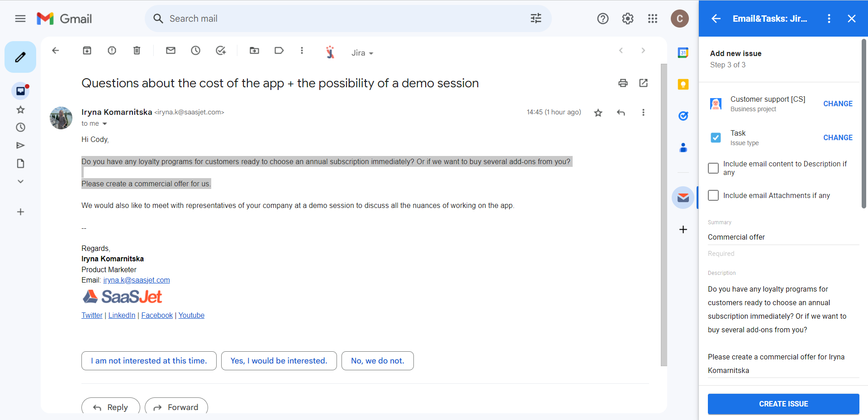Toggle the Task issue type checkbox icon
The width and height of the screenshot is (868, 420).
(716, 137)
